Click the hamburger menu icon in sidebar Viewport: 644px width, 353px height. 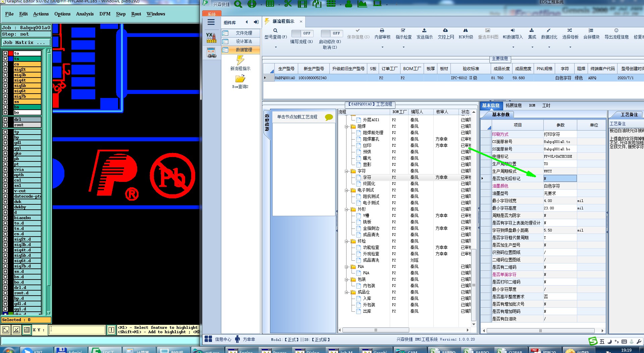click(x=211, y=22)
